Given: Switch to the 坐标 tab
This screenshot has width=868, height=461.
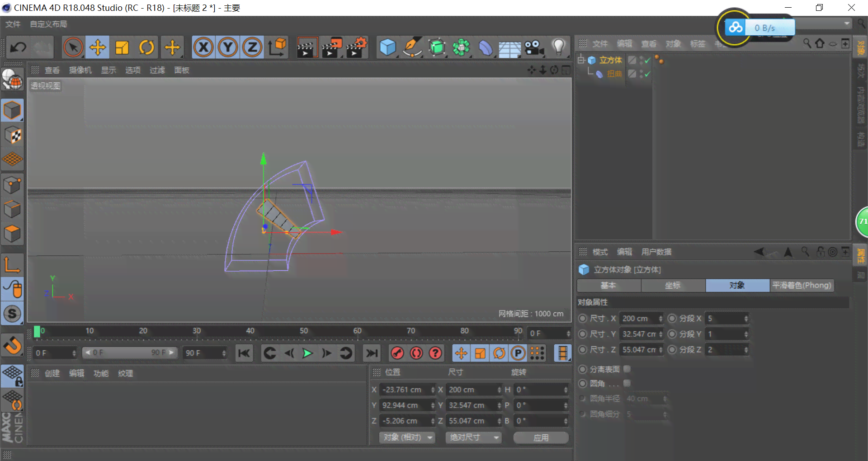Looking at the screenshot, I should (673, 285).
